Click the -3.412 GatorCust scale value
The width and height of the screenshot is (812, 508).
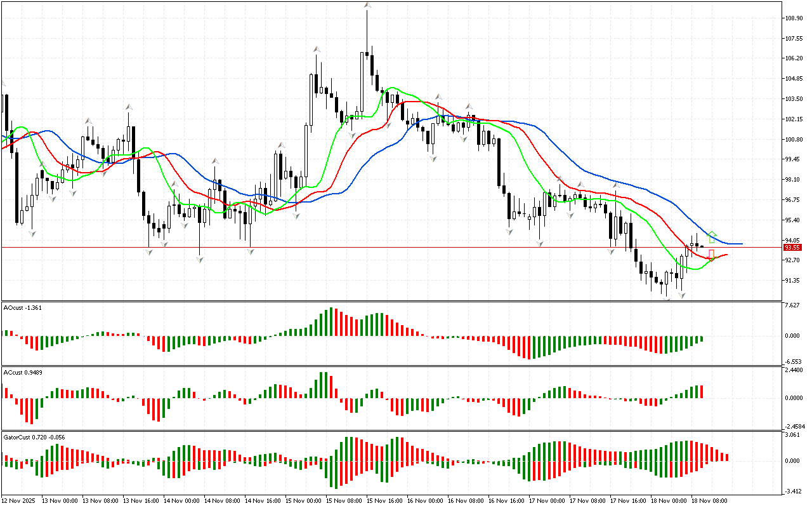[x=794, y=491]
